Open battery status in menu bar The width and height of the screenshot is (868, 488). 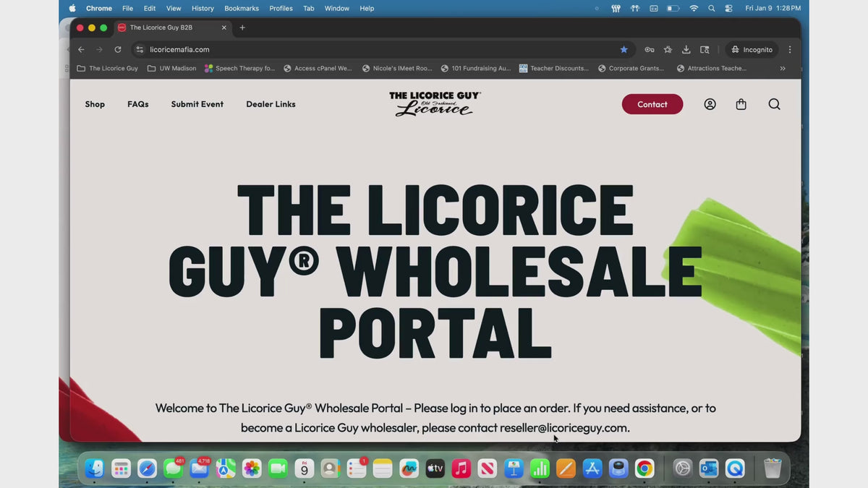[673, 8]
